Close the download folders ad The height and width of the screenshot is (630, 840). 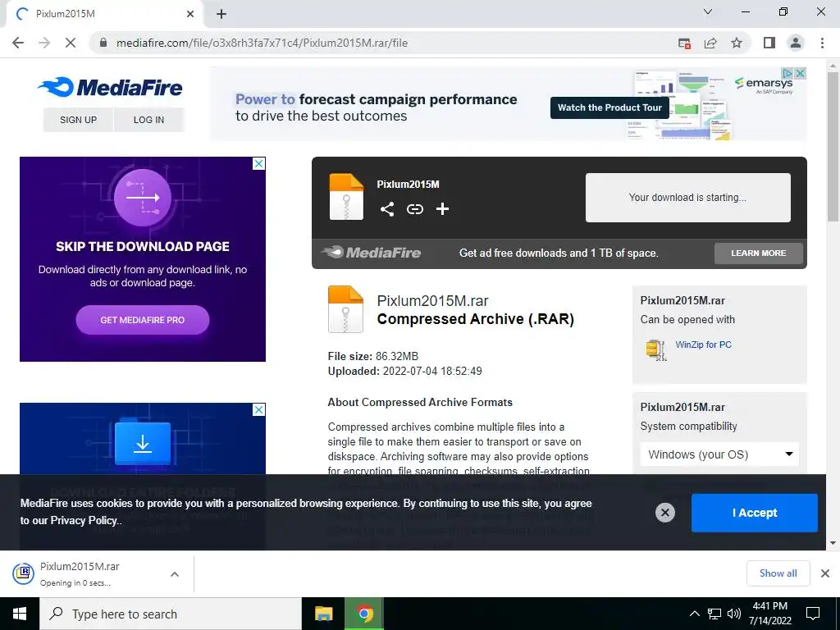[258, 410]
